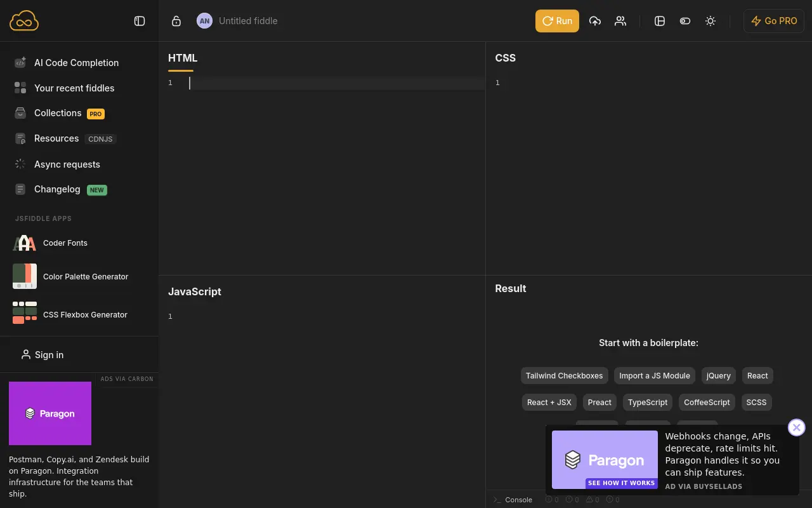
Task: Open Your recent fiddles
Action: pos(74,88)
